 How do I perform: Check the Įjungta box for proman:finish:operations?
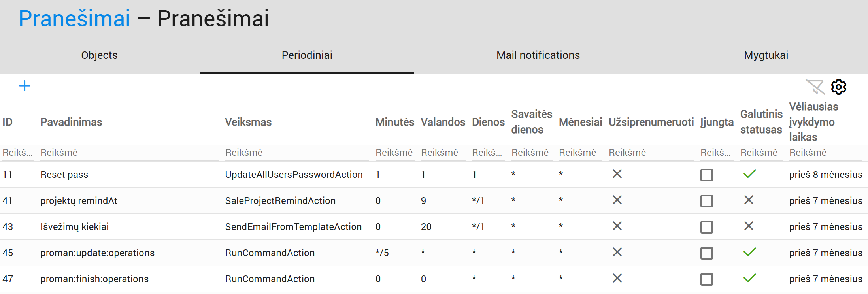click(706, 279)
